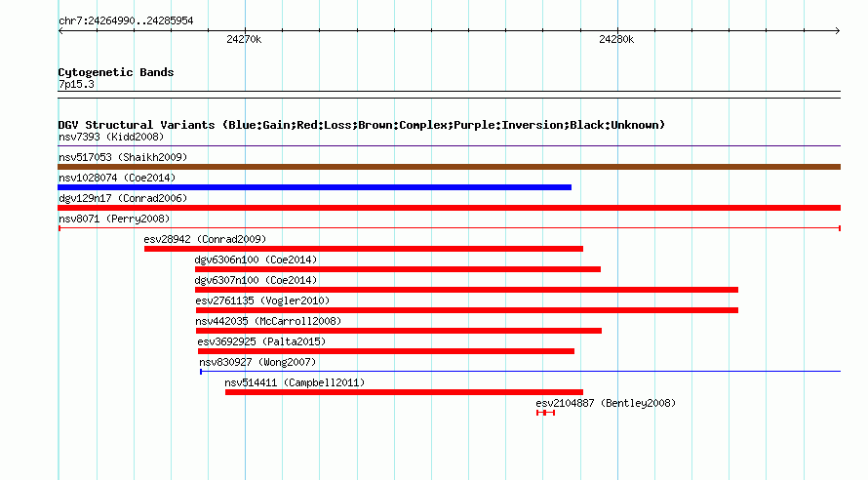Open nsv514411 (Campbell2011) label
Image resolution: width=868 pixels, height=480 pixels.
pos(295,382)
